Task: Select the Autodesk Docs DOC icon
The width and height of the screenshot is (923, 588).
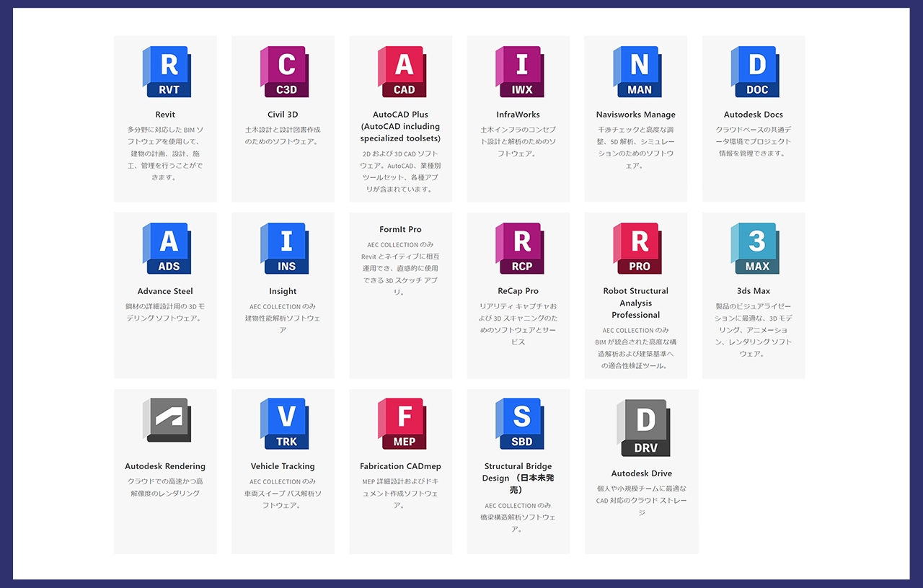Action: pos(754,72)
